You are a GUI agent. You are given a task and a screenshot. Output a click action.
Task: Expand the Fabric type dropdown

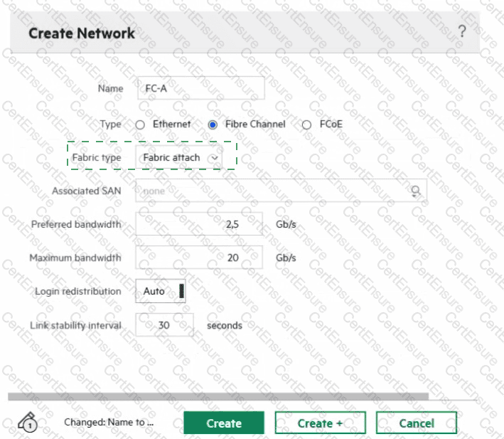pyautogui.click(x=178, y=157)
